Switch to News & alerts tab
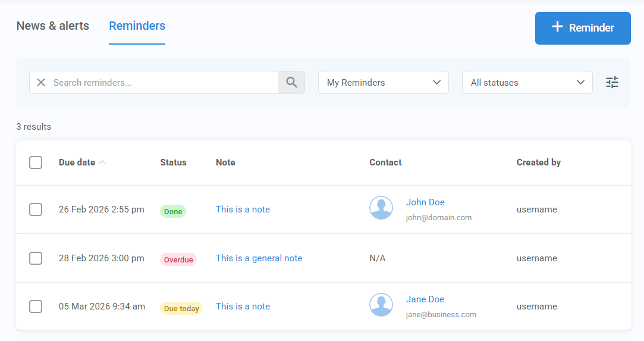 point(52,26)
